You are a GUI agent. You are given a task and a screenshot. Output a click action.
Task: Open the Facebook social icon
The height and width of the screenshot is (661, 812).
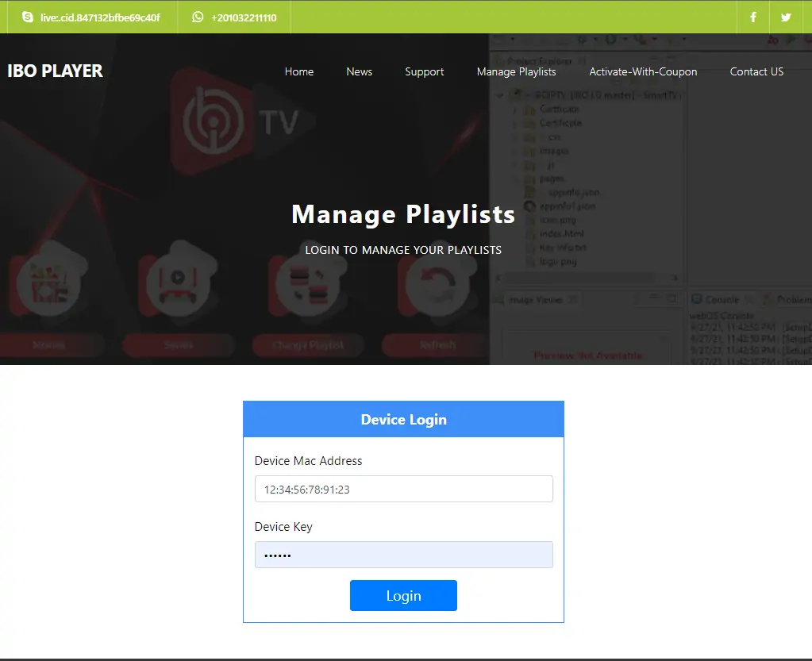[x=753, y=17]
